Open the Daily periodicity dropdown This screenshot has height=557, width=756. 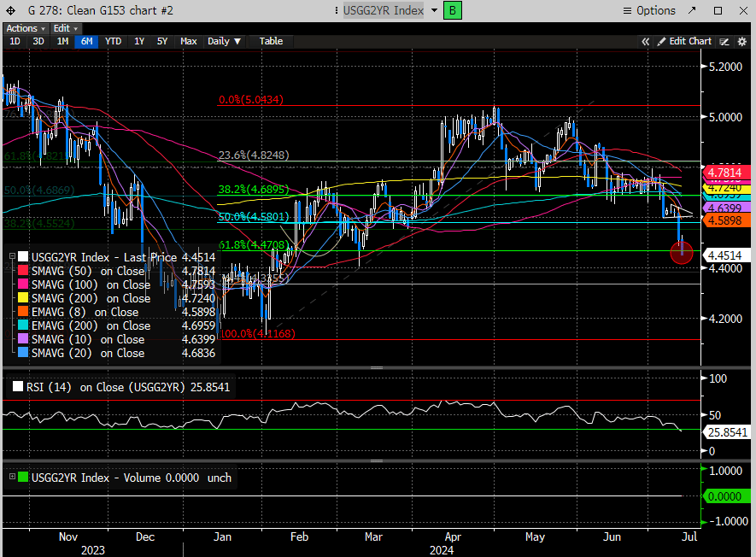[225, 41]
